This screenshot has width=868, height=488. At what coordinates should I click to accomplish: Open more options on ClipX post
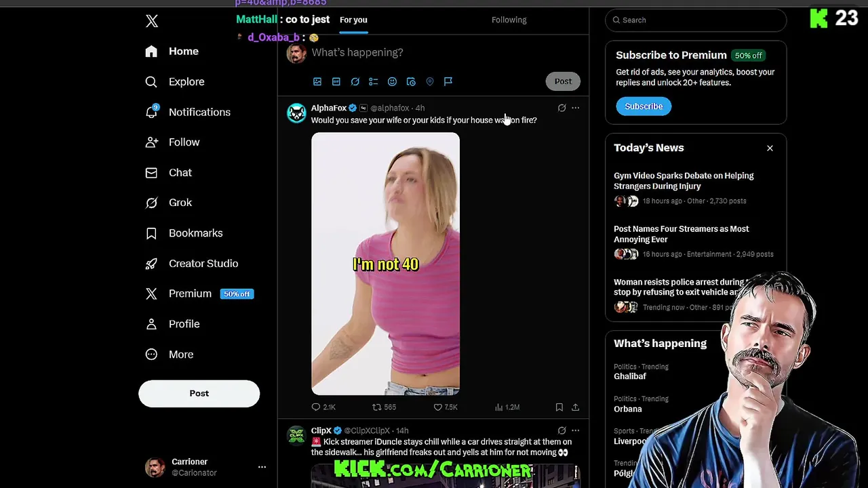pyautogui.click(x=576, y=430)
